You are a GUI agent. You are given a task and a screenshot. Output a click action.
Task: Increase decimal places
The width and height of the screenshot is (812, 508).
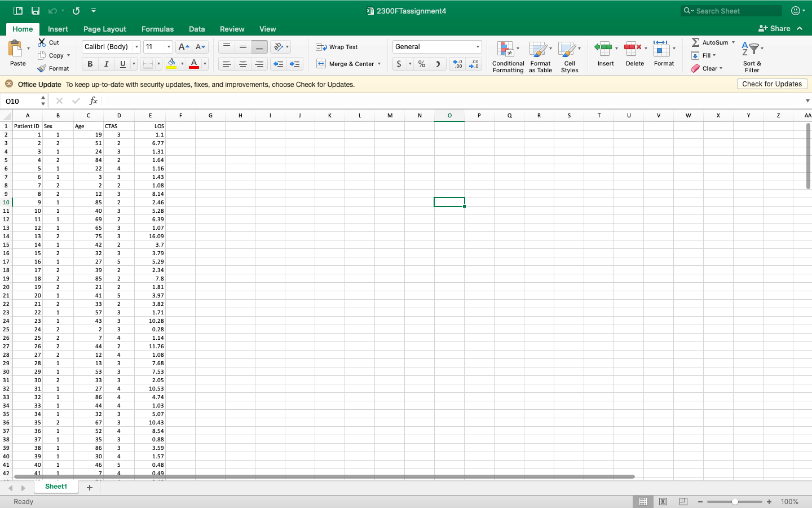point(457,64)
